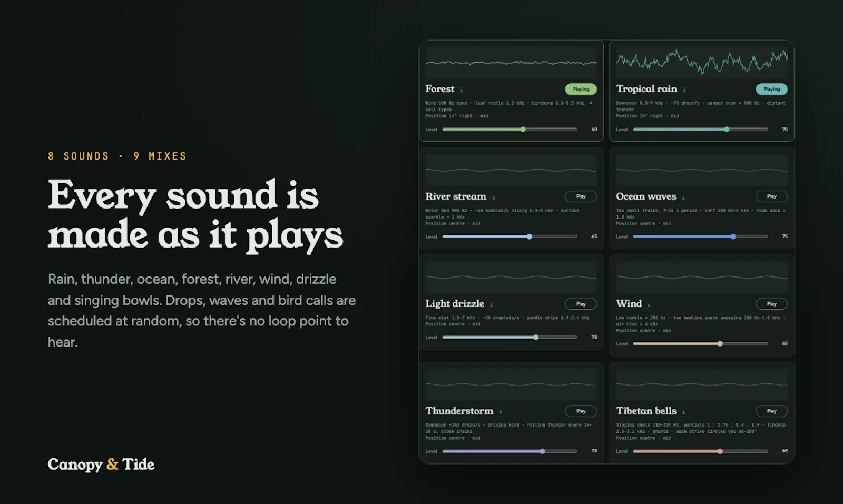
Task: Click the Canopy & Tide logo
Action: click(101, 465)
